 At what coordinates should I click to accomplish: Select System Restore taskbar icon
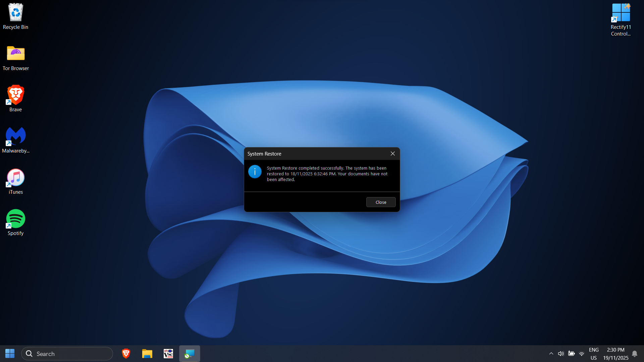tap(190, 354)
